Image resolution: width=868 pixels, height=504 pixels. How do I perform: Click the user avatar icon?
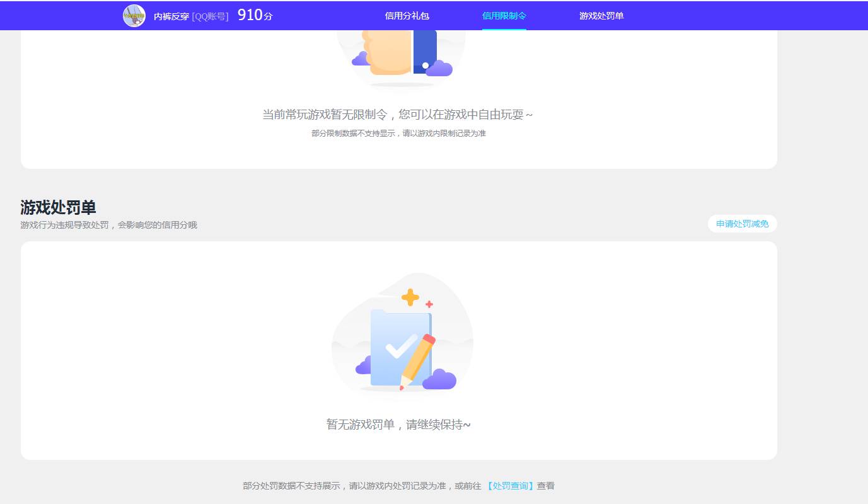click(134, 15)
